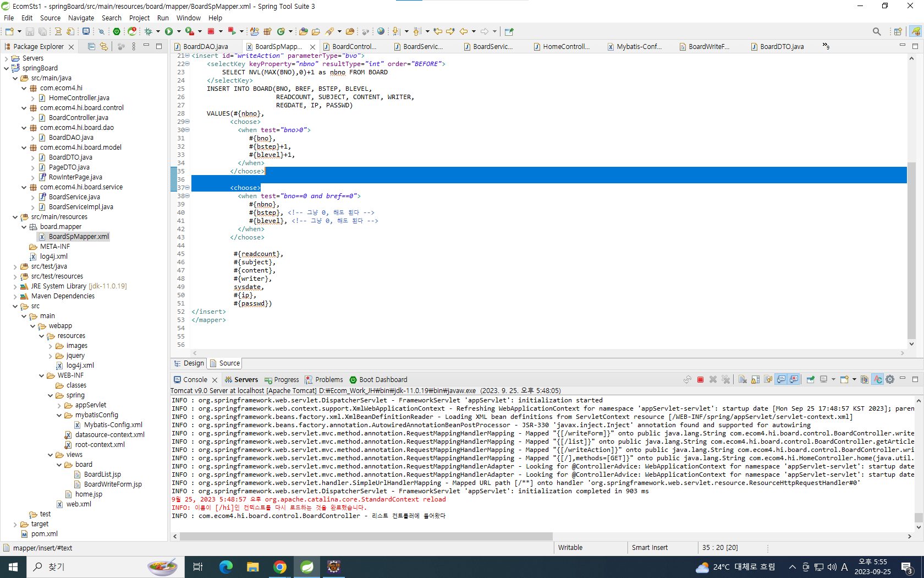924x578 pixels.
Task: Open the Navigate menu
Action: [81, 18]
